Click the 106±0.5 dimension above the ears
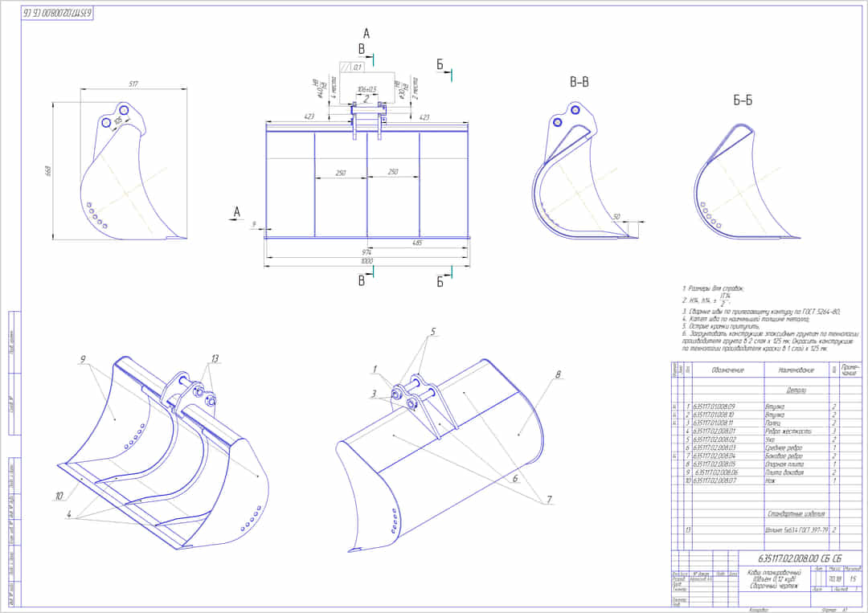 (x=366, y=90)
